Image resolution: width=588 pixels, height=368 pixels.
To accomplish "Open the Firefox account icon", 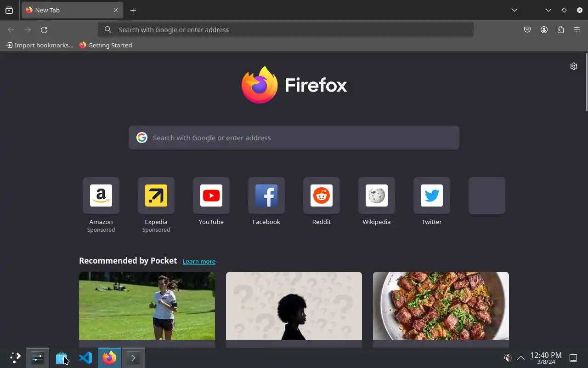I will tap(544, 29).
